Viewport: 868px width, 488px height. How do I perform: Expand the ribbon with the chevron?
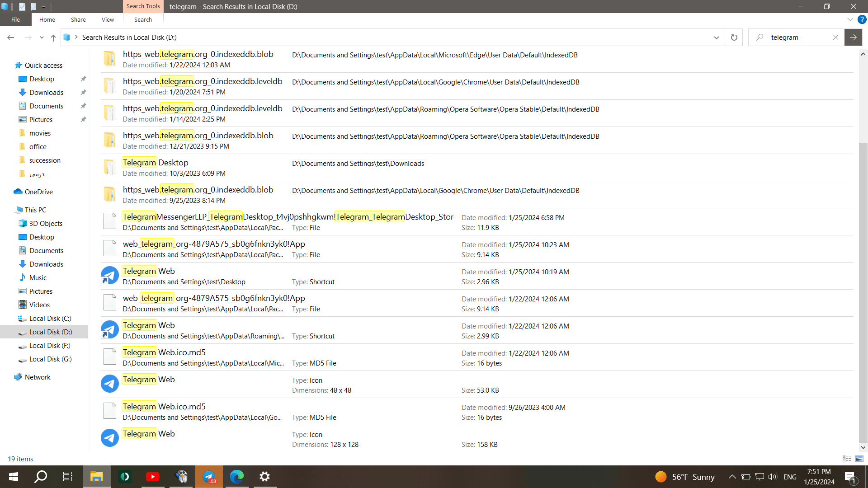(x=850, y=19)
